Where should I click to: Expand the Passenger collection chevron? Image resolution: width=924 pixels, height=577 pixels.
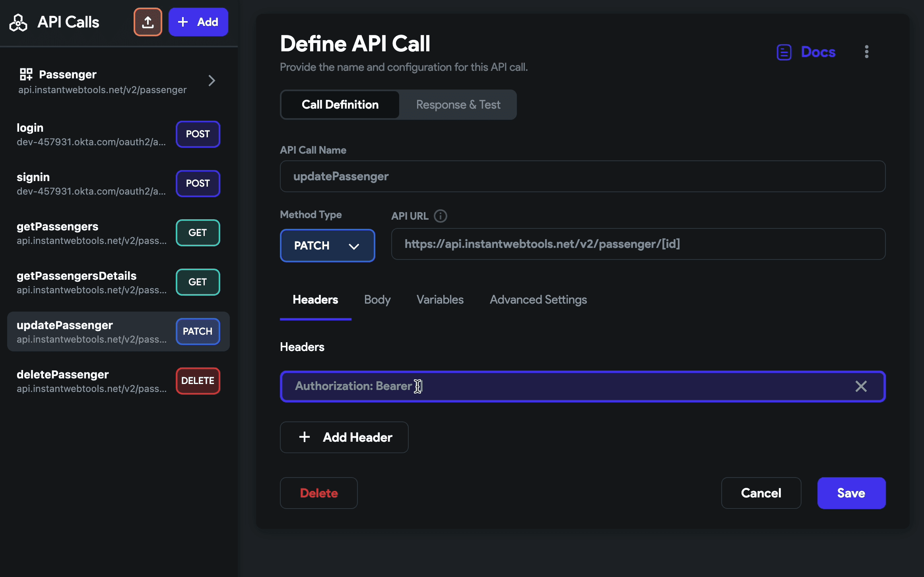(x=212, y=80)
